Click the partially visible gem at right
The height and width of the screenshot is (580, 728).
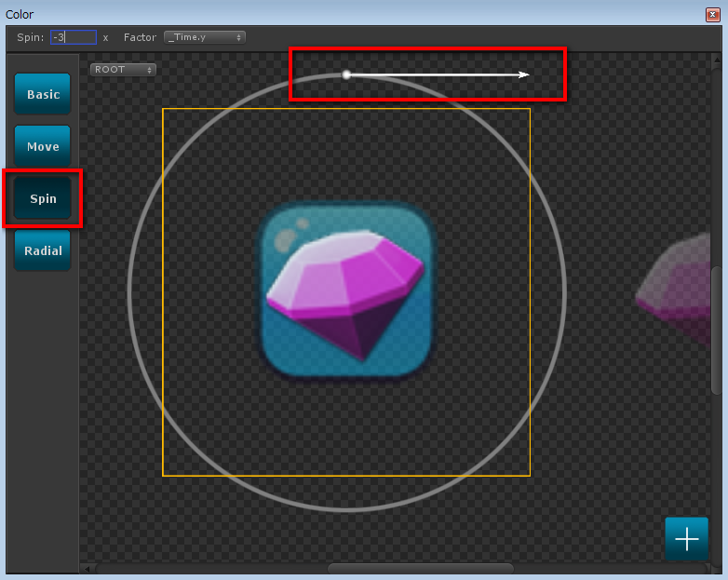point(672,290)
